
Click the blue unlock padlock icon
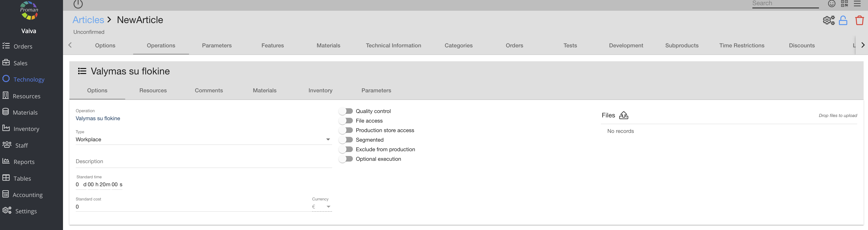click(843, 20)
